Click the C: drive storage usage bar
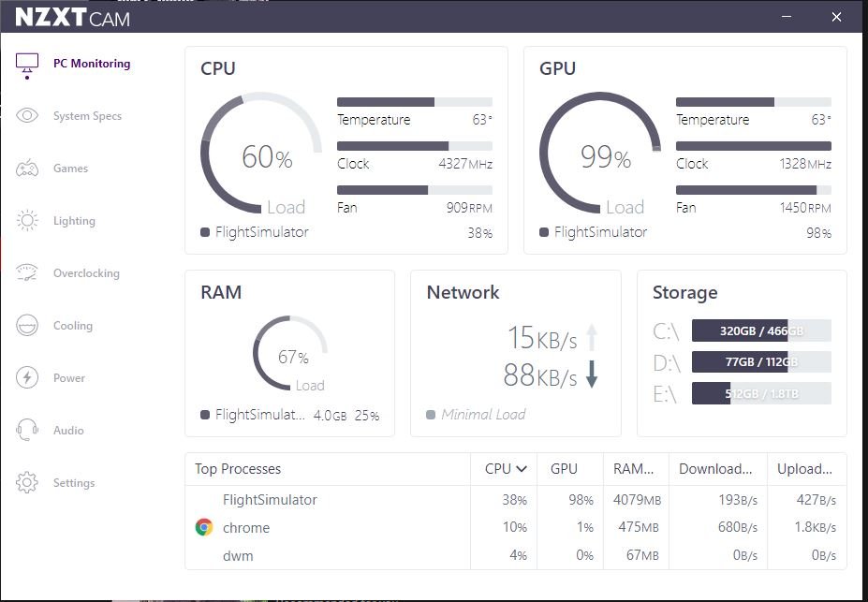This screenshot has width=868, height=602. pos(761,330)
